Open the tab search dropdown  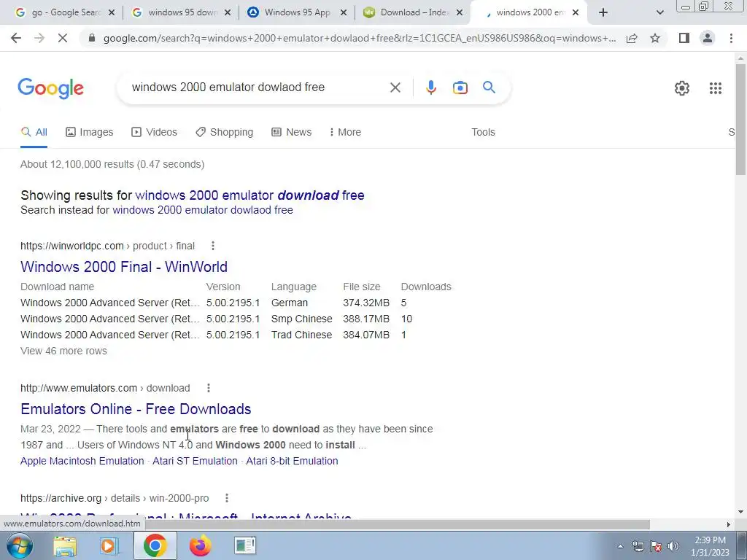(659, 13)
